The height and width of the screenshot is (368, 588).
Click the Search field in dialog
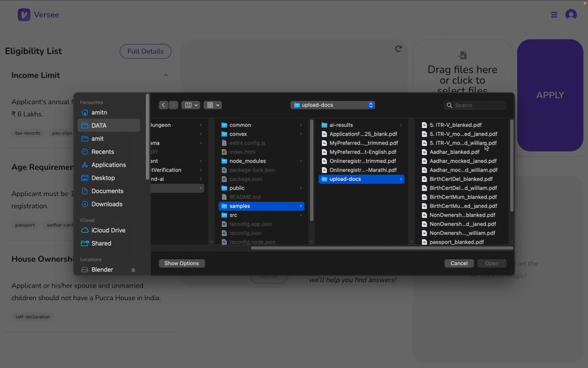[475, 105]
